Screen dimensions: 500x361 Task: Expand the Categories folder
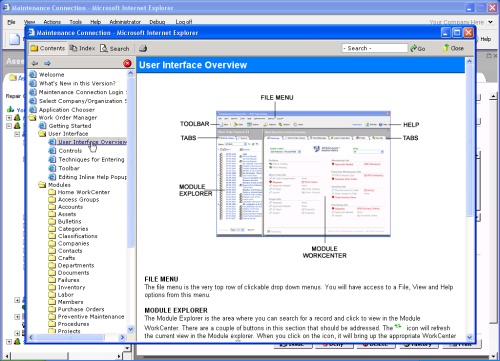pos(52,229)
